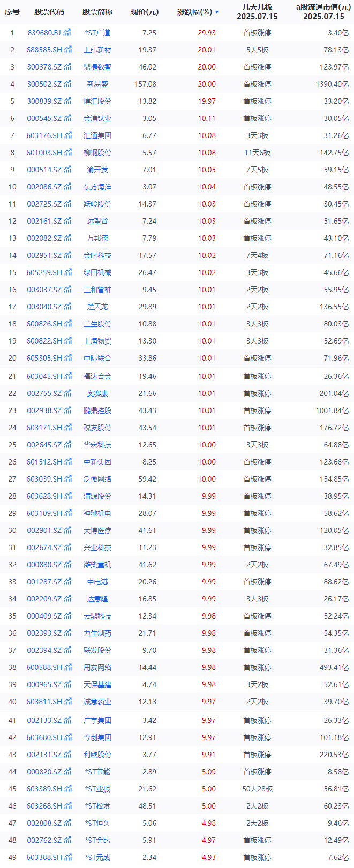Click the 股票简称 column header
The image size is (354, 868).
97,12
